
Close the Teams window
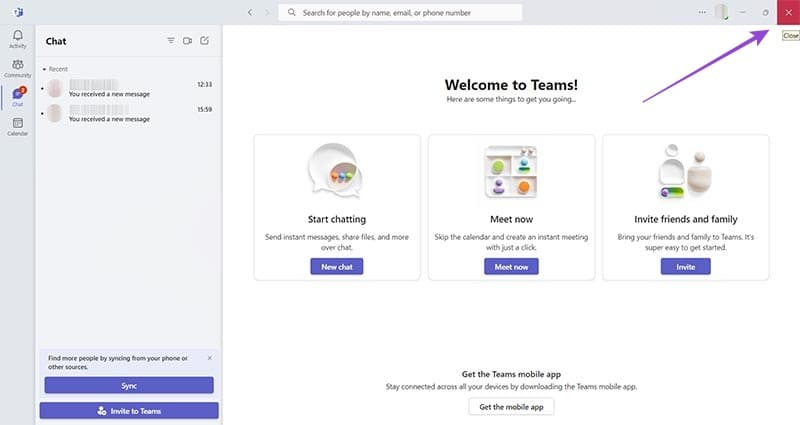pos(788,12)
